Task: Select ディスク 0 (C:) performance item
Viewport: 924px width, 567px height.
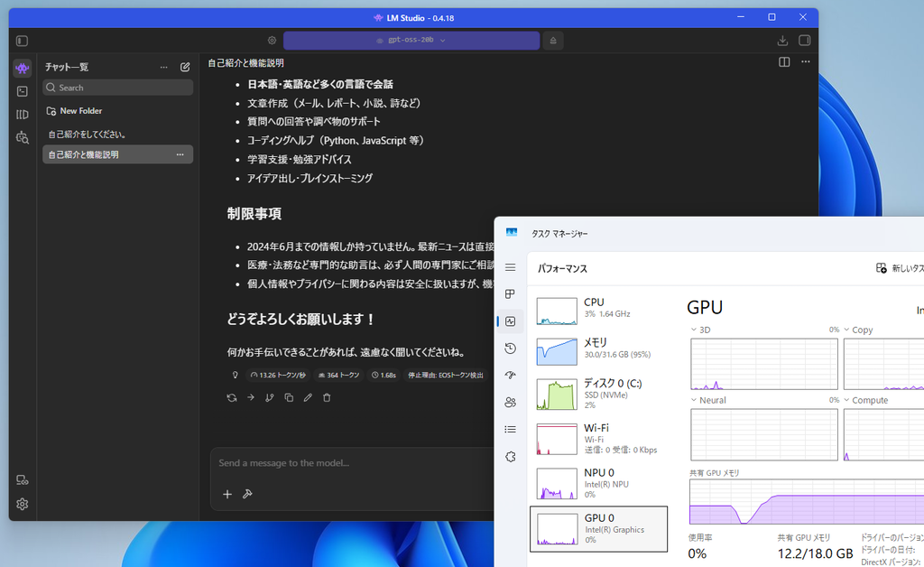Action: coord(599,393)
